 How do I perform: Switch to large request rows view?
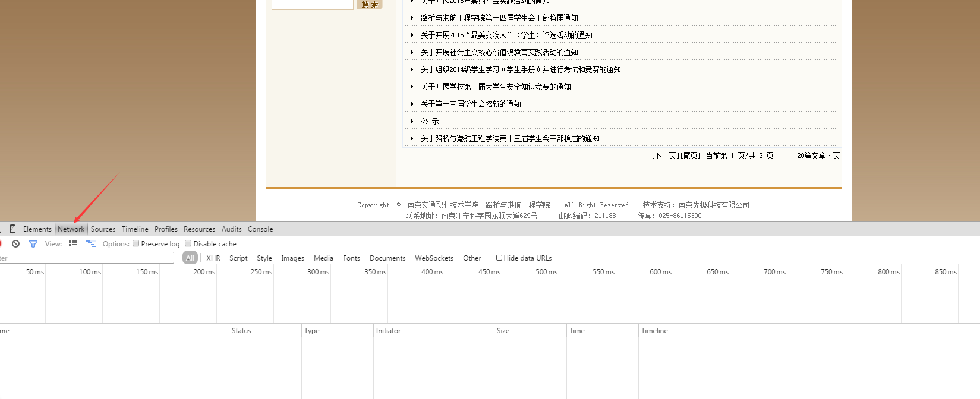pos(73,244)
